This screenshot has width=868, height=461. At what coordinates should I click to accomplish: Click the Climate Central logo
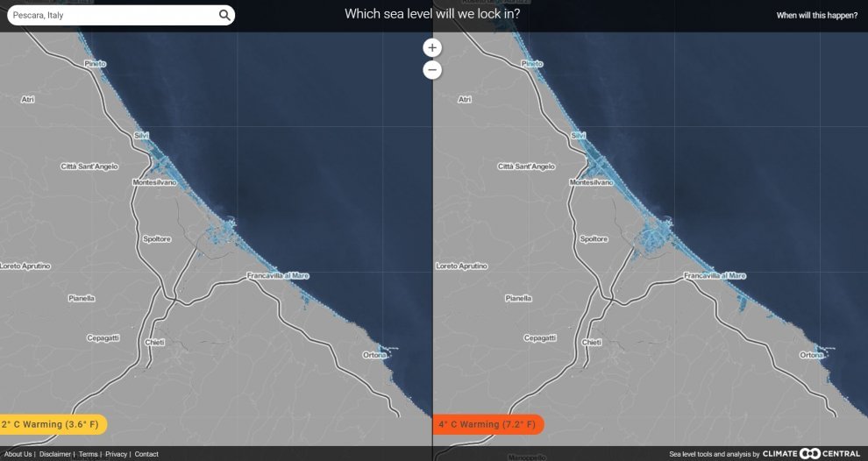[811, 453]
